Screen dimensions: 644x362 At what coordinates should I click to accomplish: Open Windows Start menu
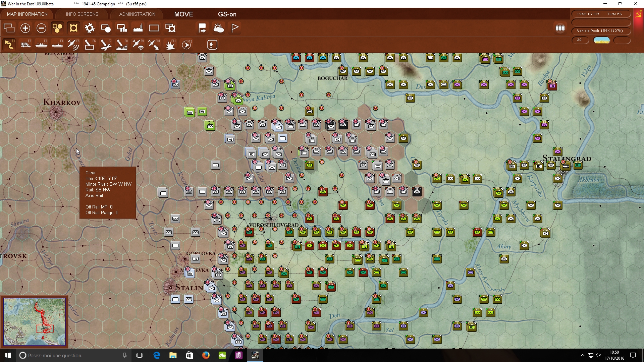click(8, 355)
